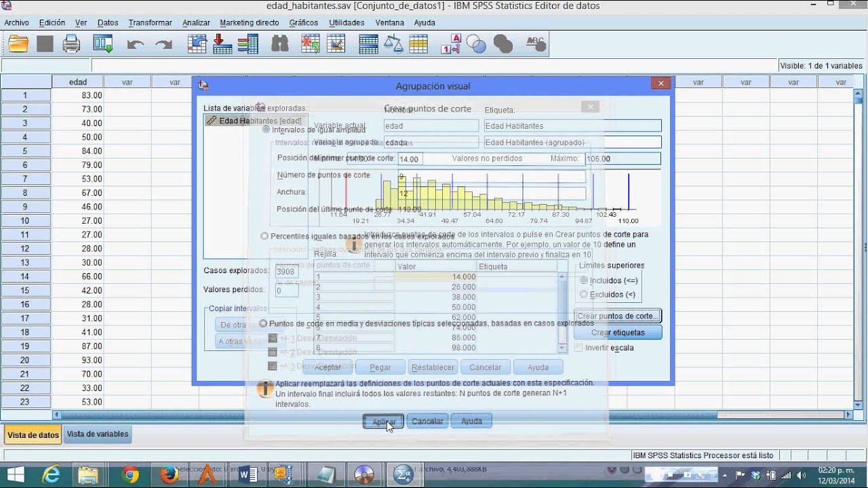Screen dimensions: 868x488
Task: Click the Select cases toolbar icon
Action: (x=418, y=44)
